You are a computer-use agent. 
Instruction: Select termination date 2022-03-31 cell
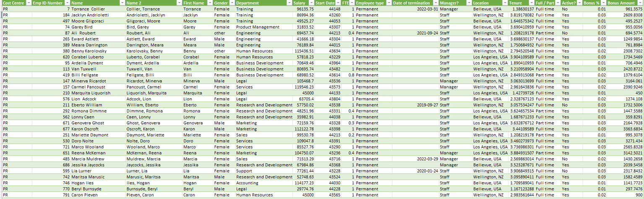tap(415, 9)
